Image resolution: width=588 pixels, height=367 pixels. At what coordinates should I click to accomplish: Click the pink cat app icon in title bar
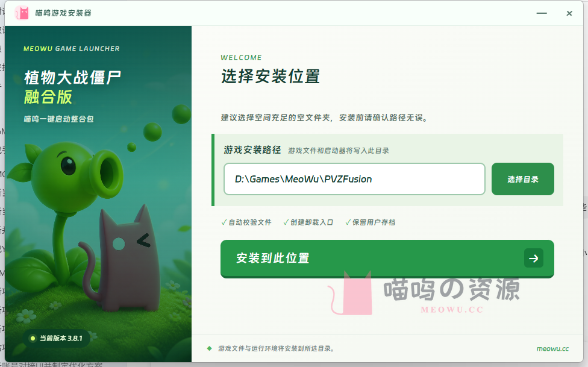pyautogui.click(x=22, y=13)
